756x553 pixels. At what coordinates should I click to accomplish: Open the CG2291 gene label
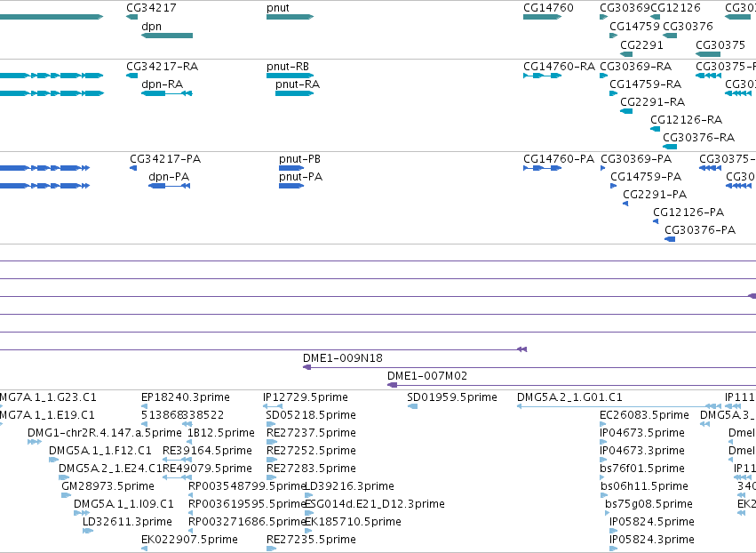641,45
